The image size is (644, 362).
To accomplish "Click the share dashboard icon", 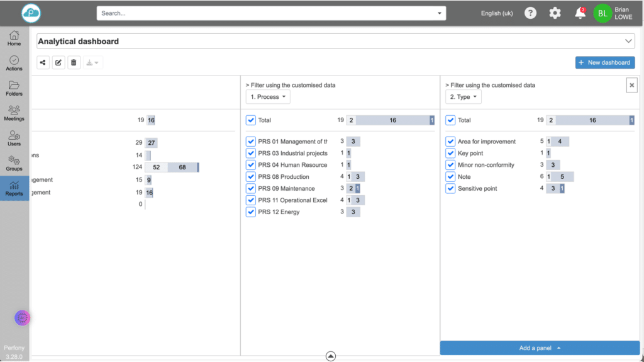I will (x=43, y=62).
